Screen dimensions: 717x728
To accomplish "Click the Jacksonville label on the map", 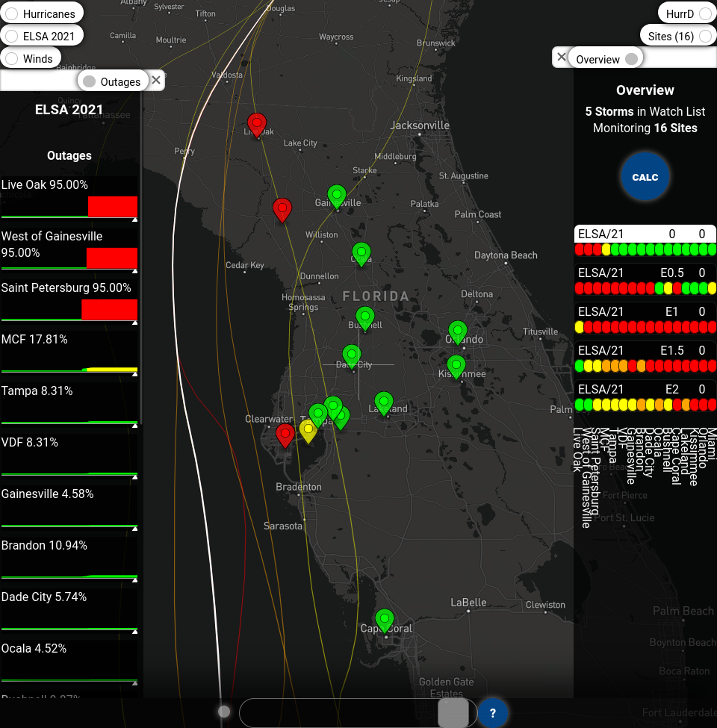I will point(420,125).
